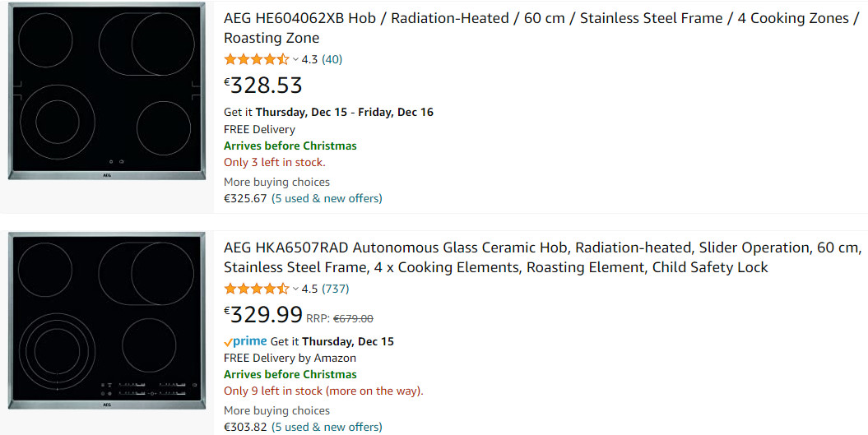Click the €328.53 price

click(263, 86)
